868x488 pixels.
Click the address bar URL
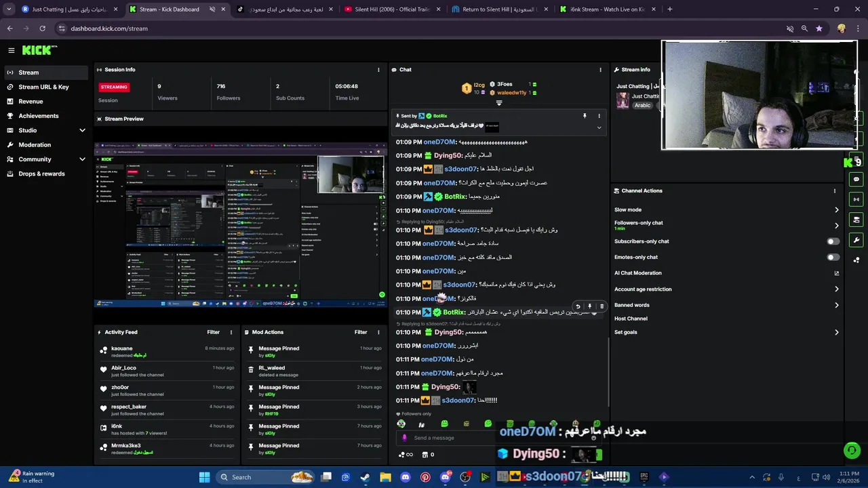(109, 28)
